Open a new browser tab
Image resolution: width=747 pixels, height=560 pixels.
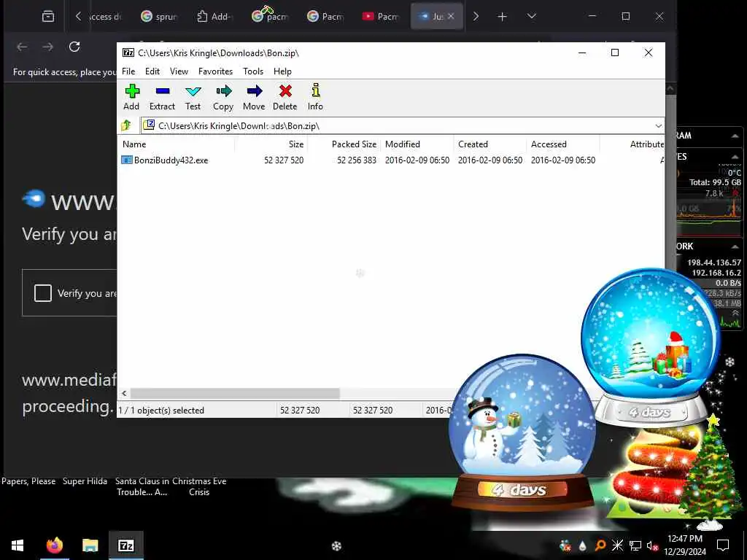(x=502, y=17)
